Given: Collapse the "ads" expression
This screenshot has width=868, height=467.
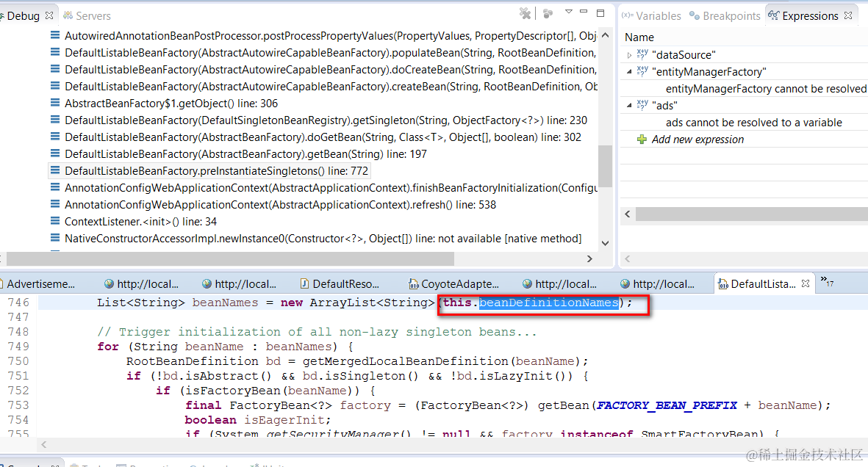Looking at the screenshot, I should click(629, 105).
